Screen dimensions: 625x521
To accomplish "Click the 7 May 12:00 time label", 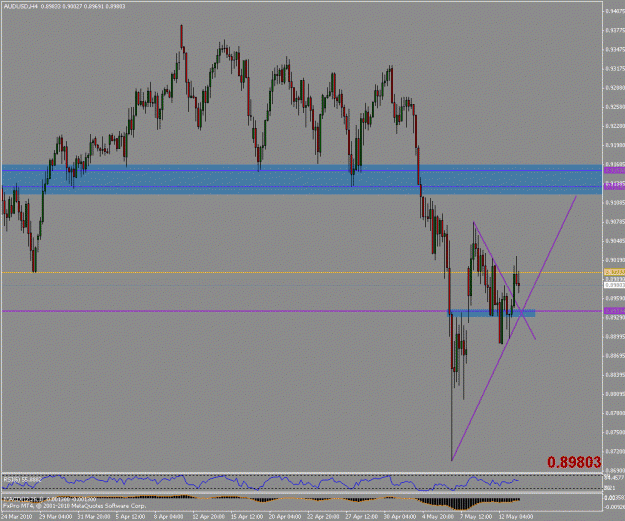I will click(476, 517).
